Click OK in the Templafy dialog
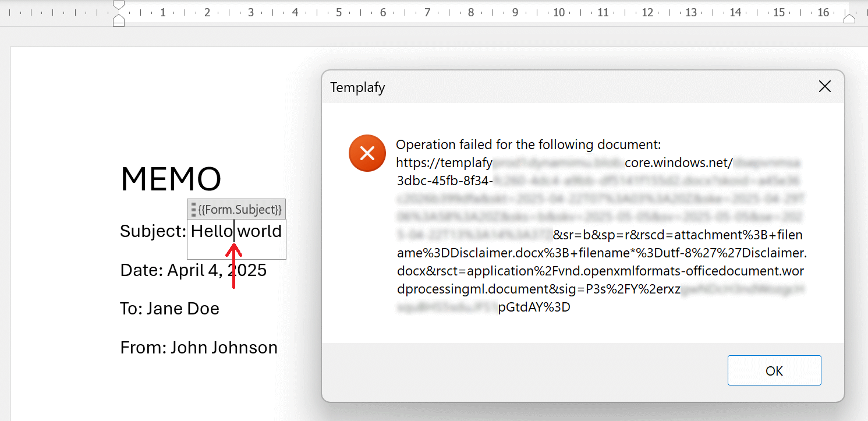Screen dimensions: 868x421 pos(774,370)
